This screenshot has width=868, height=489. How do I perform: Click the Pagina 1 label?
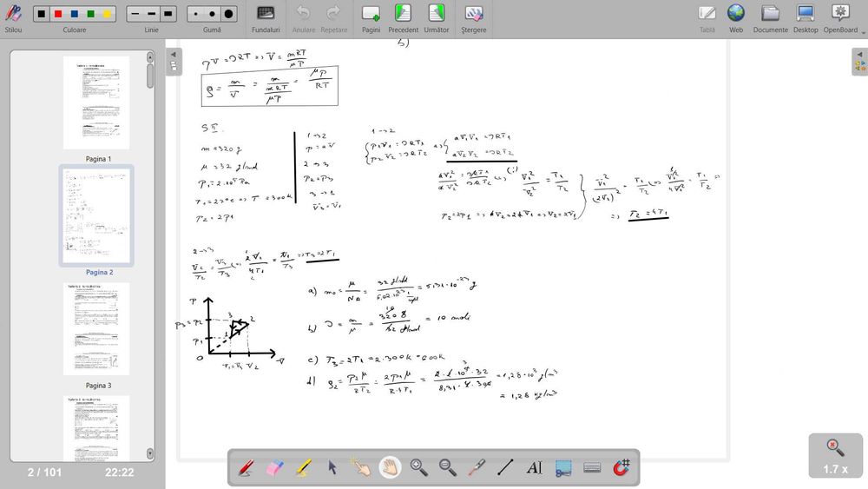[98, 159]
